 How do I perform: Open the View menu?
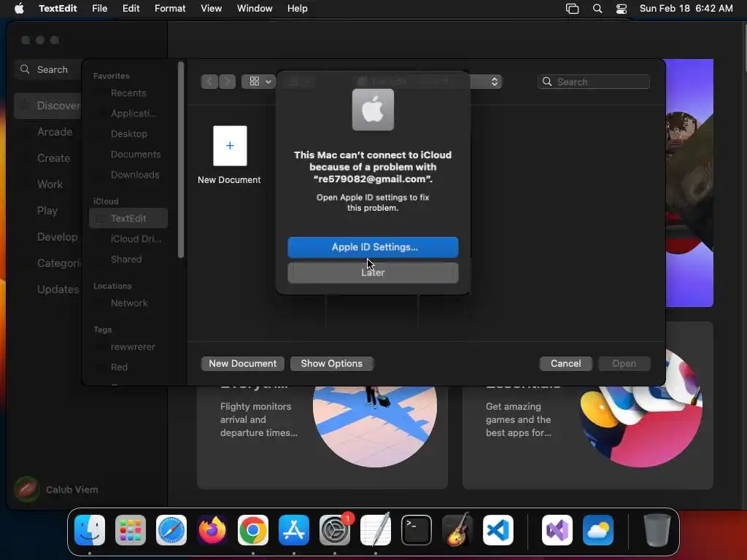click(x=211, y=8)
